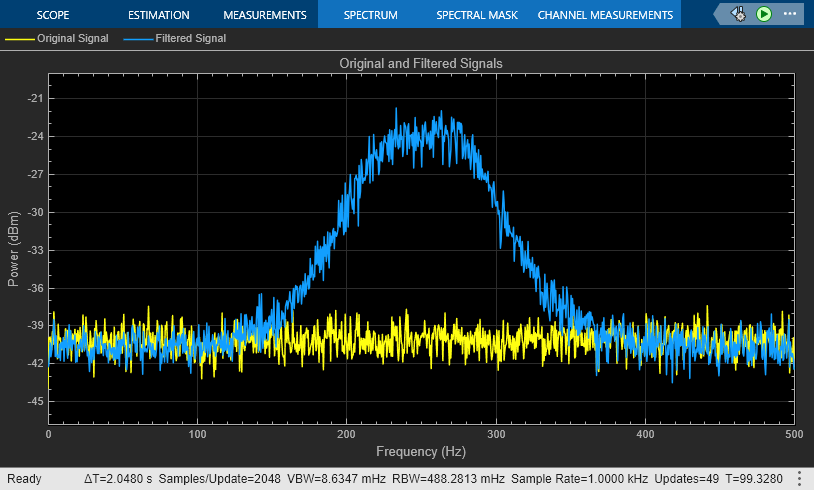Click the SPECTRUM tab

coord(370,15)
